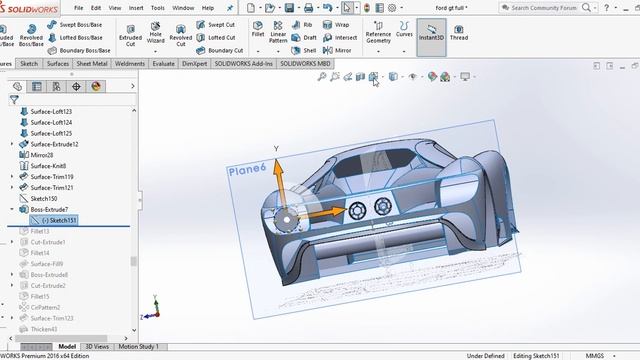Image resolution: width=640 pixels, height=360 pixels.
Task: Switch to the 3D Views tab
Action: [97, 347]
